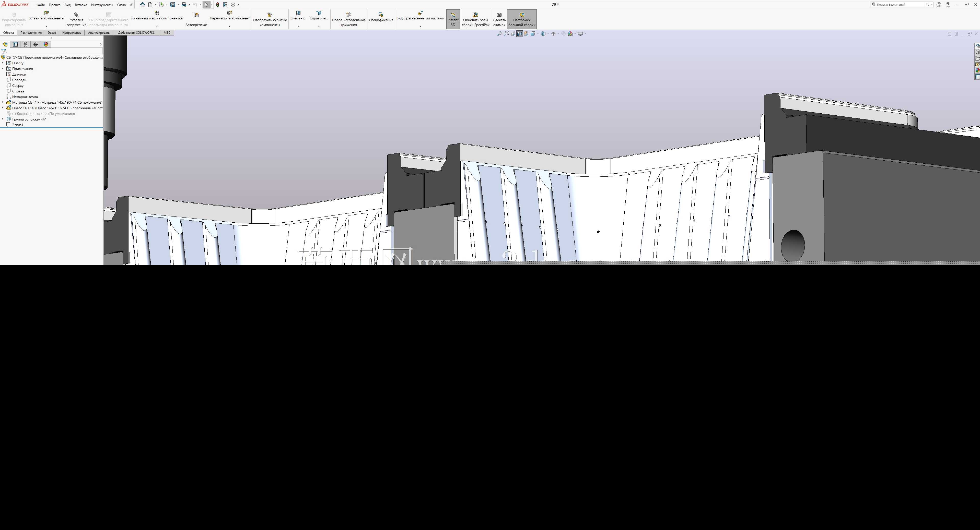Click Zoom to Area icon
The image size is (980, 530).
[x=506, y=34]
